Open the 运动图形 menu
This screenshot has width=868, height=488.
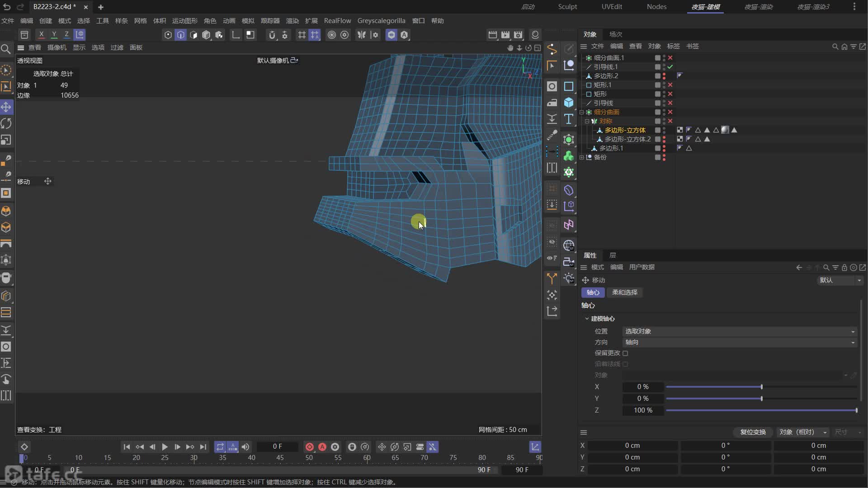[x=184, y=21]
